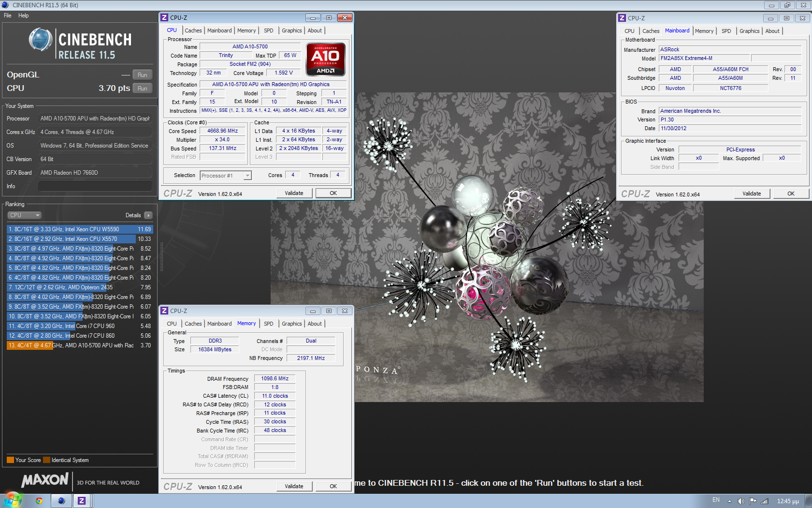The width and height of the screenshot is (812, 508).
Task: Click OK in Memory CPU-Z window
Action: (x=333, y=486)
